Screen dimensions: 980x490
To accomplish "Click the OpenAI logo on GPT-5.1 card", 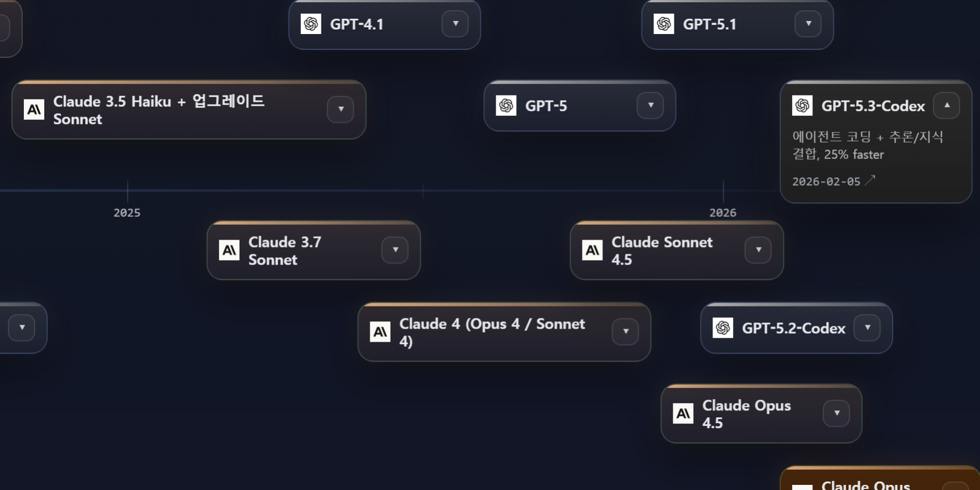I will (664, 24).
